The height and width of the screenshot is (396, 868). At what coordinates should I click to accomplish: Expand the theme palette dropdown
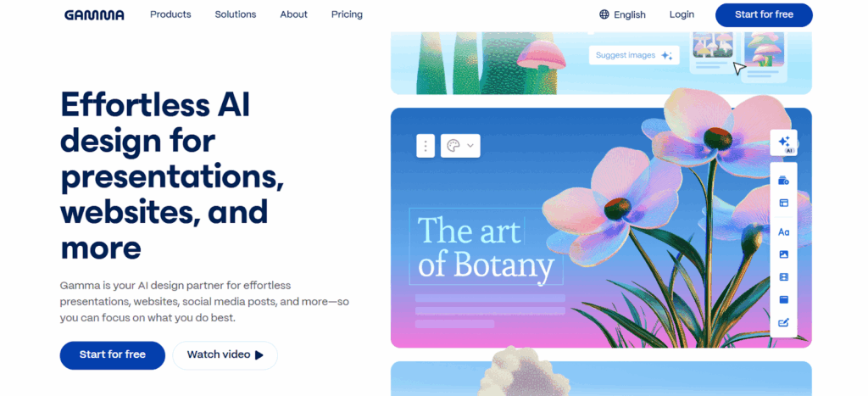(x=460, y=145)
